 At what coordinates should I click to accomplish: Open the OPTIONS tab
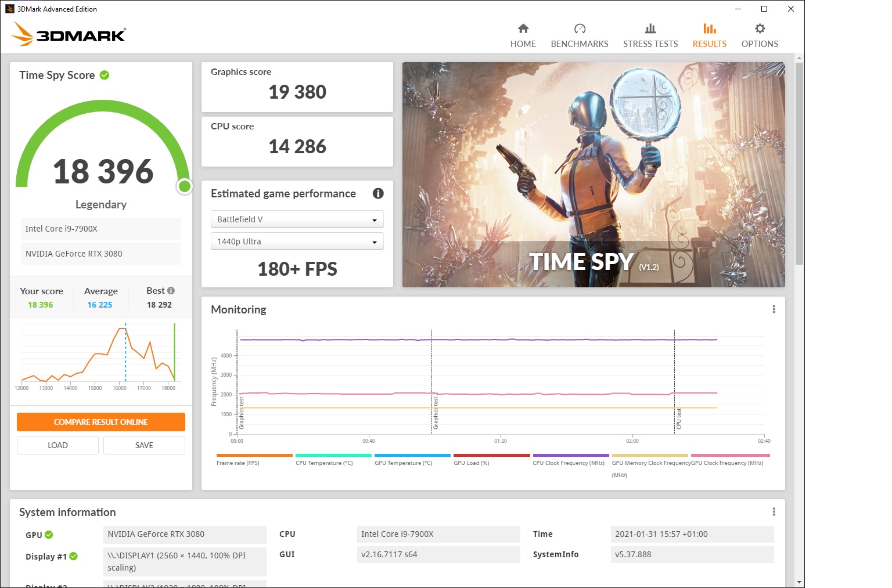point(760,36)
